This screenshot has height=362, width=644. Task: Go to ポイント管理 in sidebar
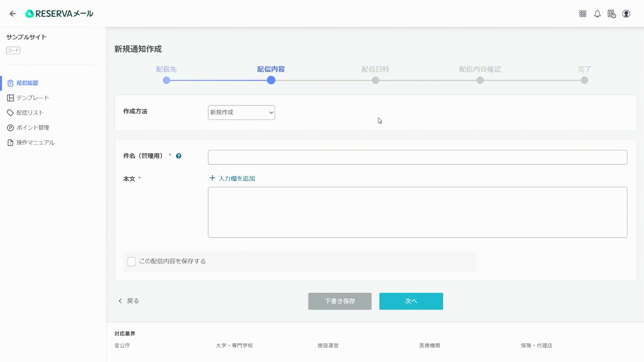[x=33, y=128]
